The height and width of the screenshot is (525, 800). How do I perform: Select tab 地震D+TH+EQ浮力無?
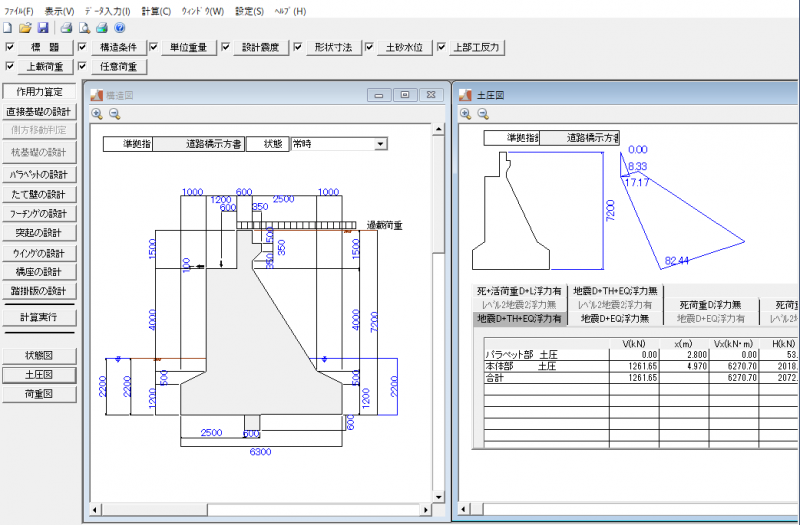[x=615, y=291]
